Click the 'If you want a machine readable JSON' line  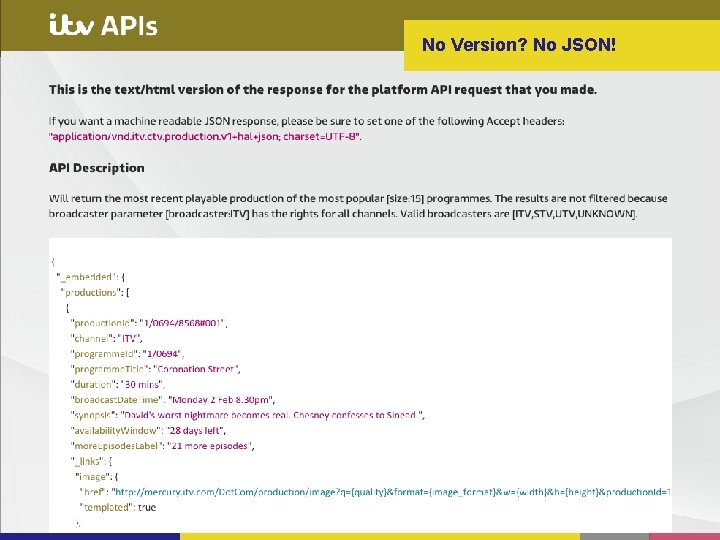pyautogui.click(x=307, y=121)
